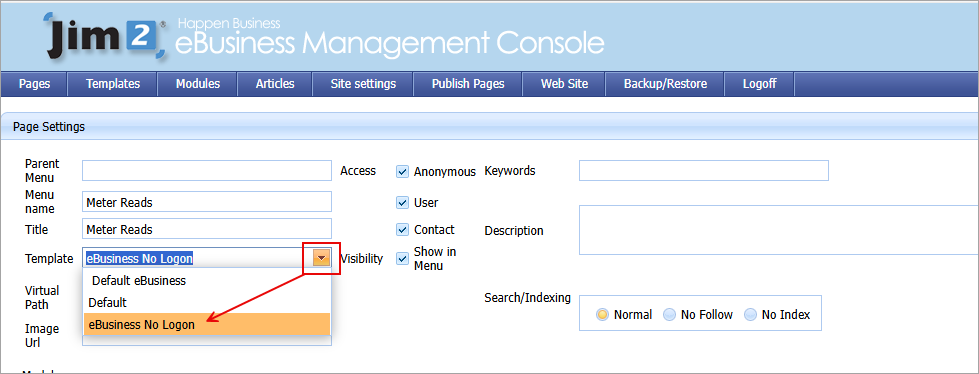Screen dimensions: 979x374
Task: Click the Template dropdown arrow button
Action: [x=322, y=258]
